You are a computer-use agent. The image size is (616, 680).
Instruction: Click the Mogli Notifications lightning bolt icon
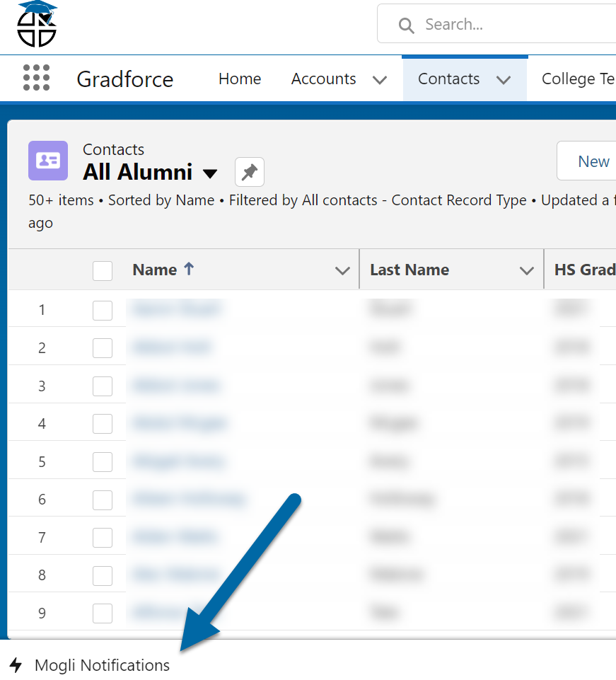16,665
